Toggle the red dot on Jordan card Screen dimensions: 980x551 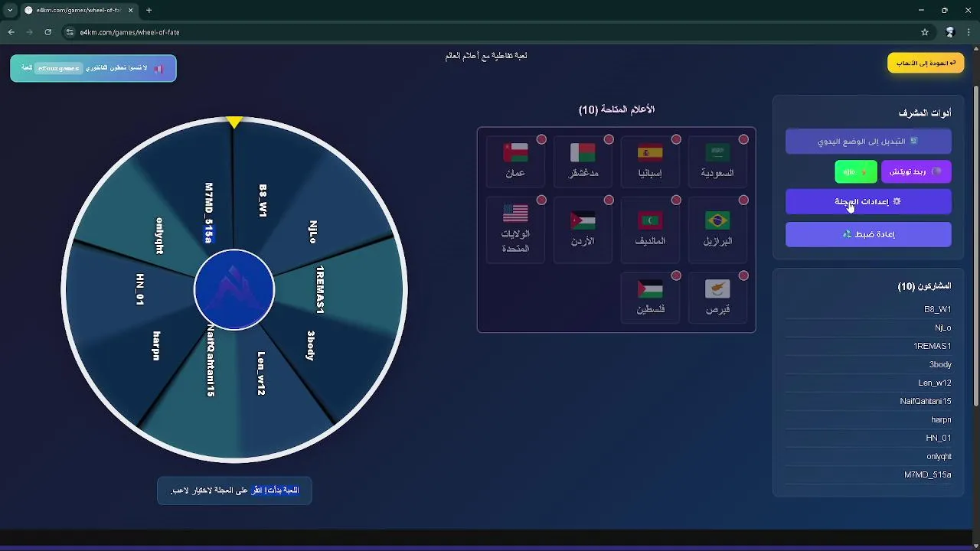[609, 200]
